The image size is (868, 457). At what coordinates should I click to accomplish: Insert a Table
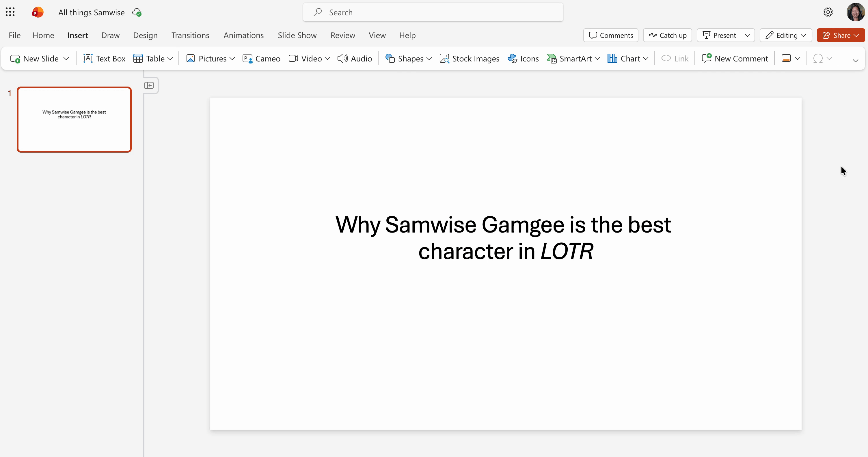149,59
